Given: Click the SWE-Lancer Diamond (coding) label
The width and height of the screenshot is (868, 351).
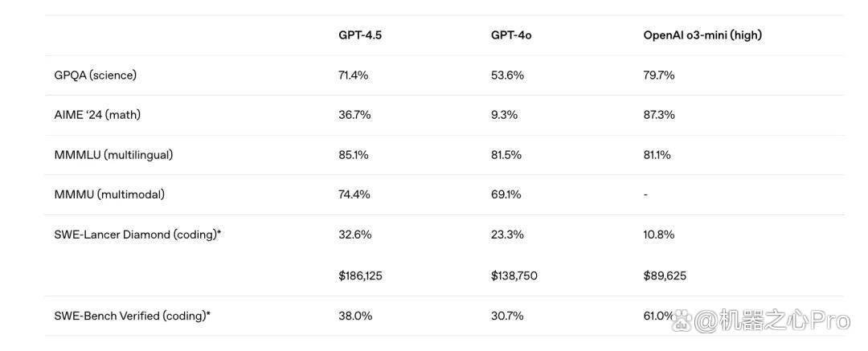Looking at the screenshot, I should click(x=138, y=235).
